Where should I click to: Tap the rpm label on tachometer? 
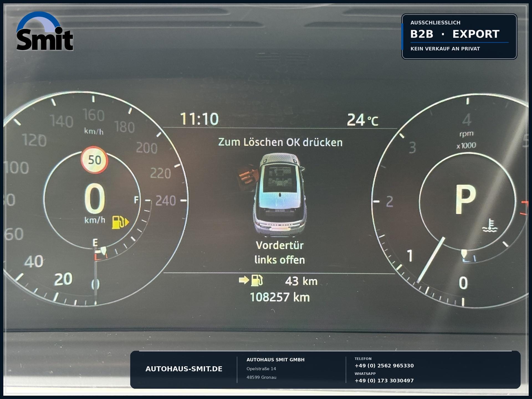pyautogui.click(x=467, y=134)
